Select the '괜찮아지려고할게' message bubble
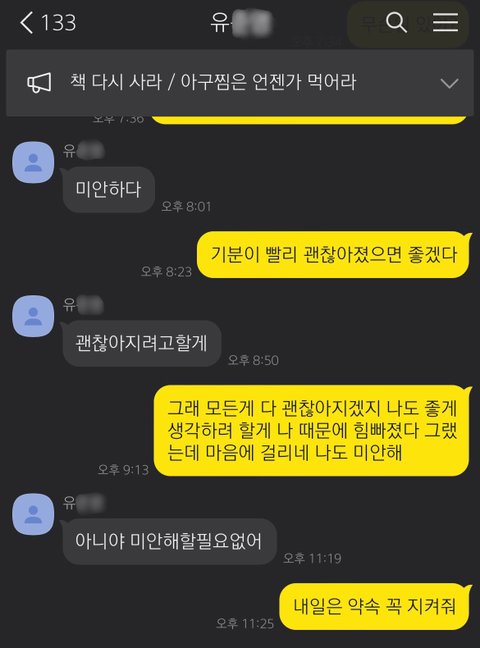This screenshot has width=480, height=648. (141, 343)
